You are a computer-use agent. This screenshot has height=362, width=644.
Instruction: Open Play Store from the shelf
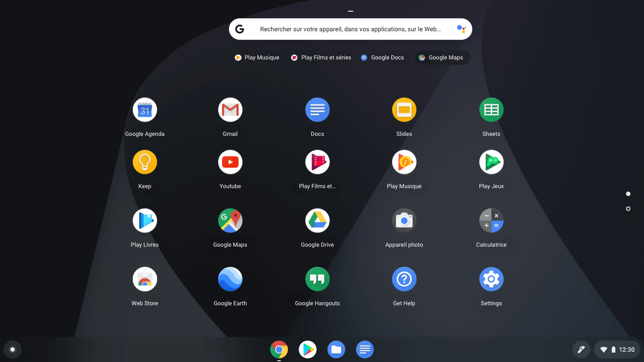click(308, 349)
